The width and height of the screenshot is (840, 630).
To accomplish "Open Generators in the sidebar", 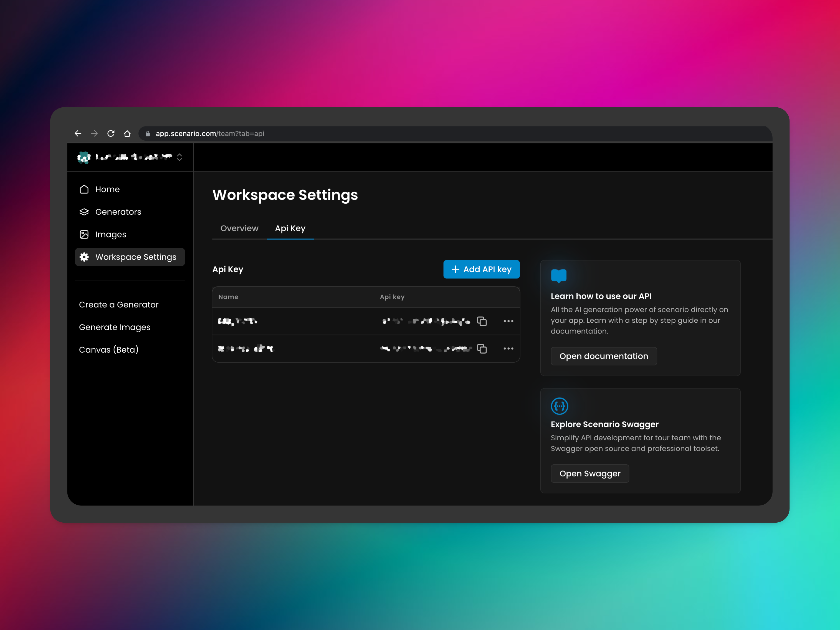I will 118,212.
